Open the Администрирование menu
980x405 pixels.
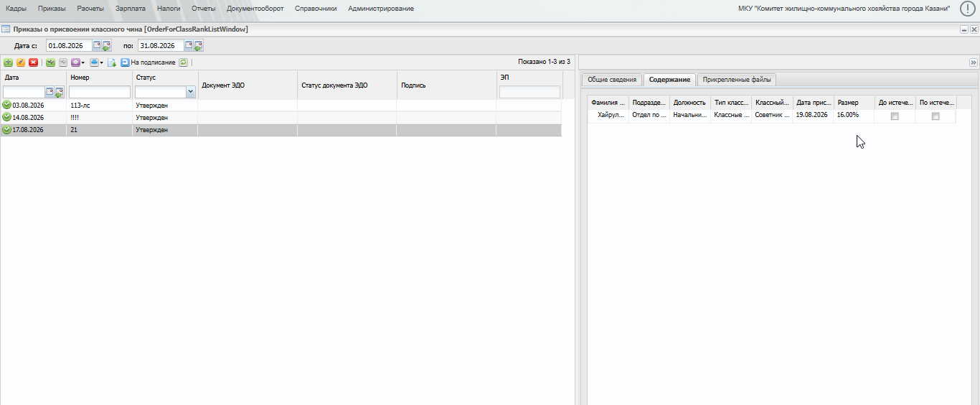(381, 9)
